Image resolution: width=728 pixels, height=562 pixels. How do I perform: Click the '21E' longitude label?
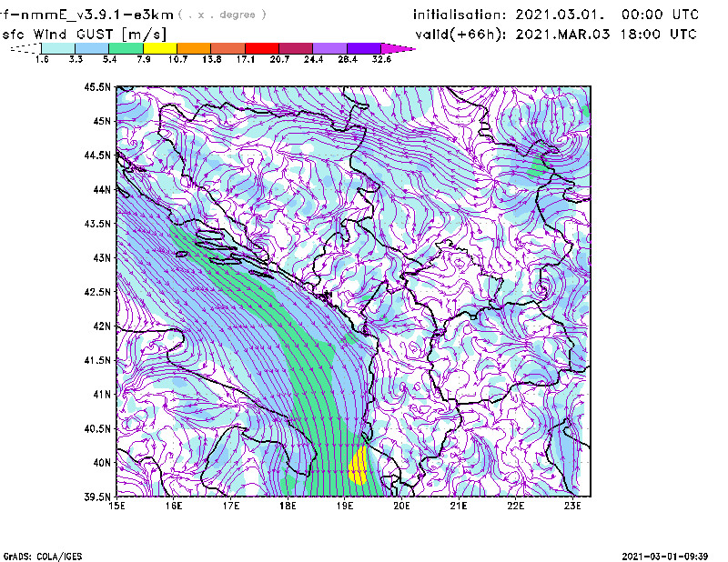pyautogui.click(x=459, y=506)
